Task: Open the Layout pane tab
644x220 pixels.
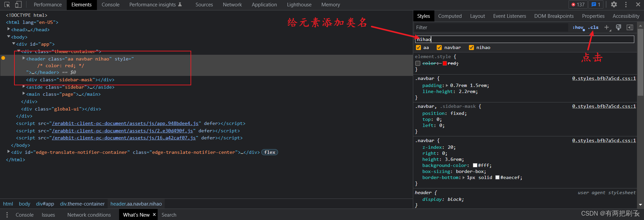Action: point(477,16)
